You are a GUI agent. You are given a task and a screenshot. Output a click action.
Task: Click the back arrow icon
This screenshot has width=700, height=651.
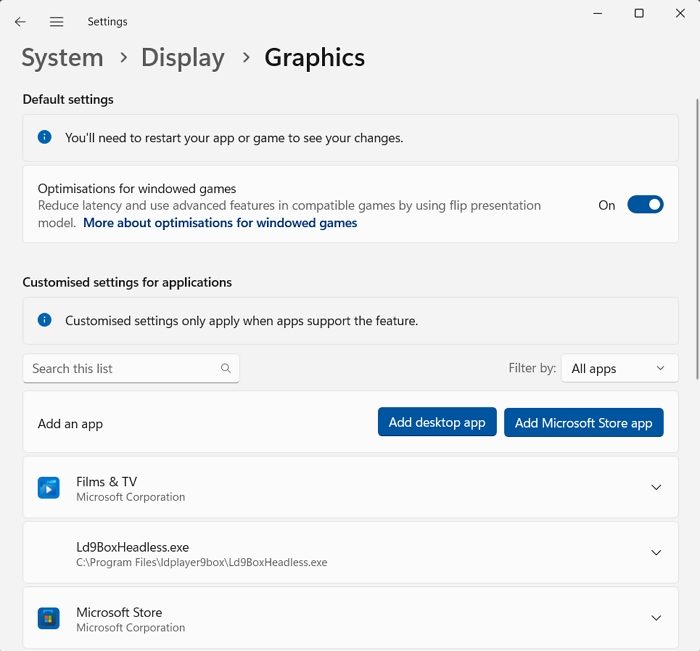click(20, 21)
